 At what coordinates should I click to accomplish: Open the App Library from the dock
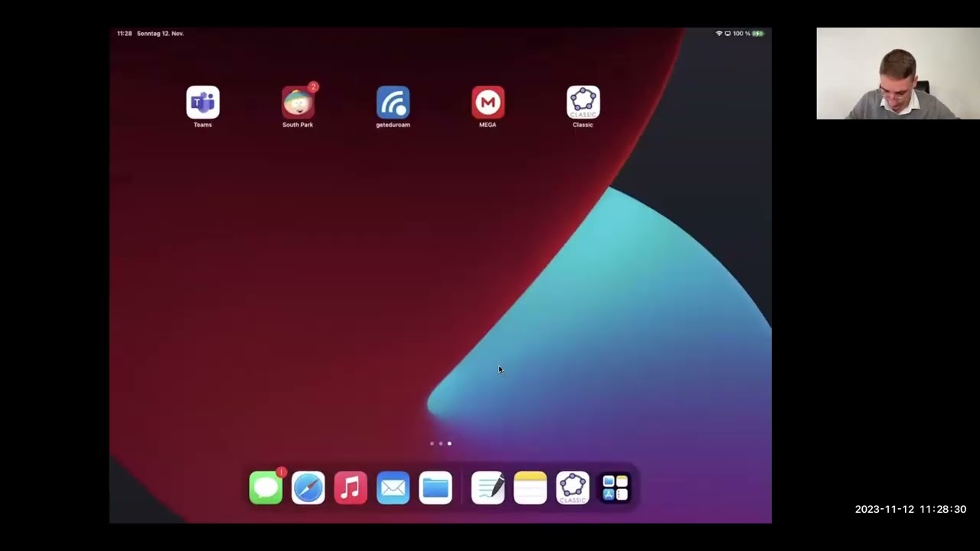coord(615,488)
